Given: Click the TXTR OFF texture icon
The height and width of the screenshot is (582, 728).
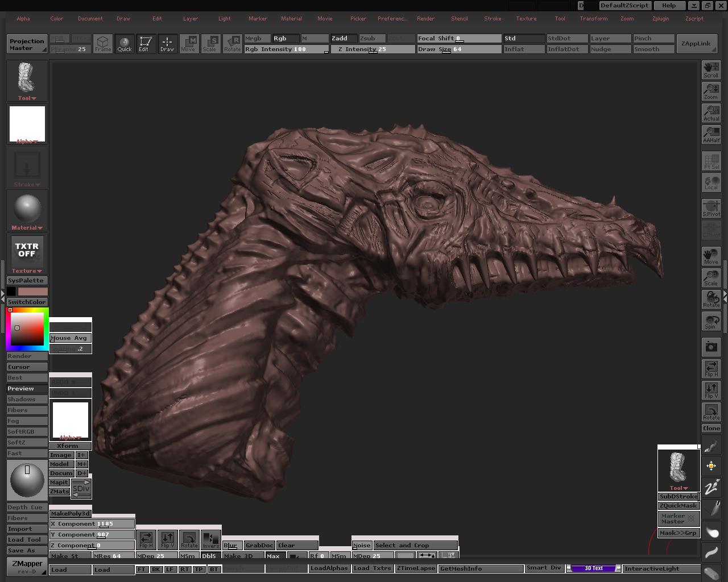Looking at the screenshot, I should (27, 251).
